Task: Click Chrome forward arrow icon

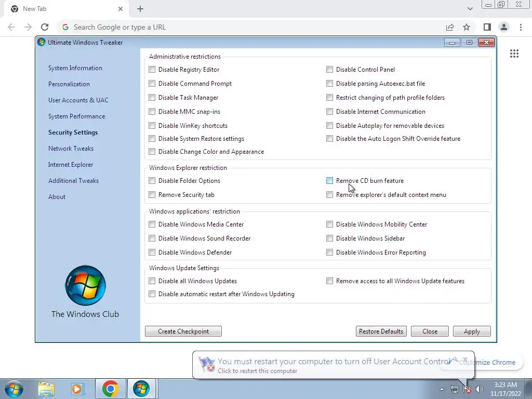Action: pos(28,27)
